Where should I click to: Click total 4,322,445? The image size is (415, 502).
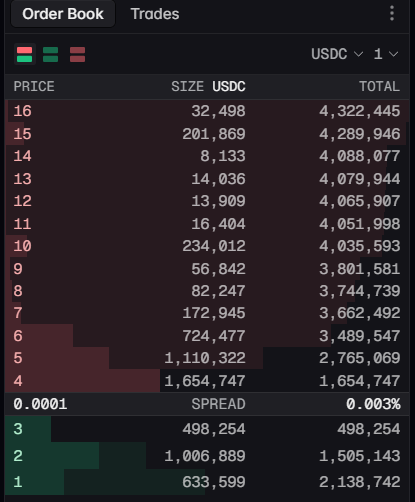(x=360, y=111)
